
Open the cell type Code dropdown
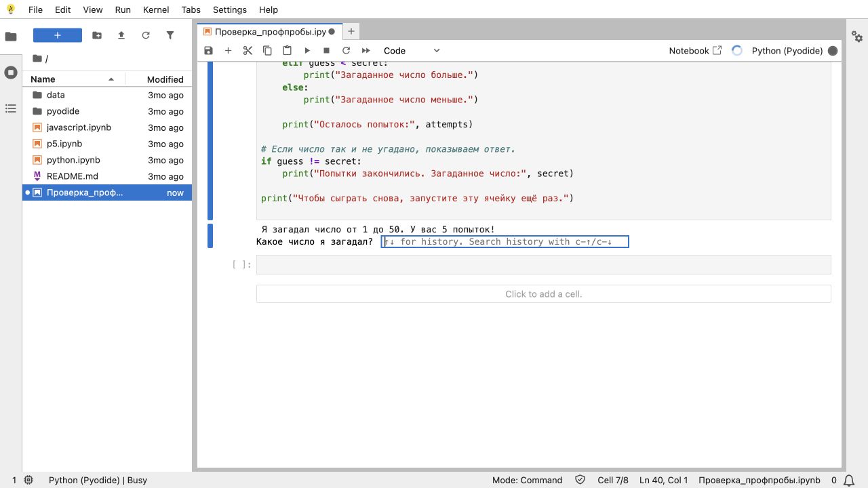[412, 51]
